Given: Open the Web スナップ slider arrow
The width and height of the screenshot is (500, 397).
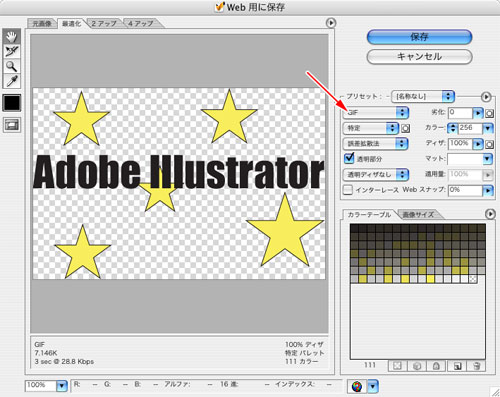Looking at the screenshot, I should click(488, 191).
